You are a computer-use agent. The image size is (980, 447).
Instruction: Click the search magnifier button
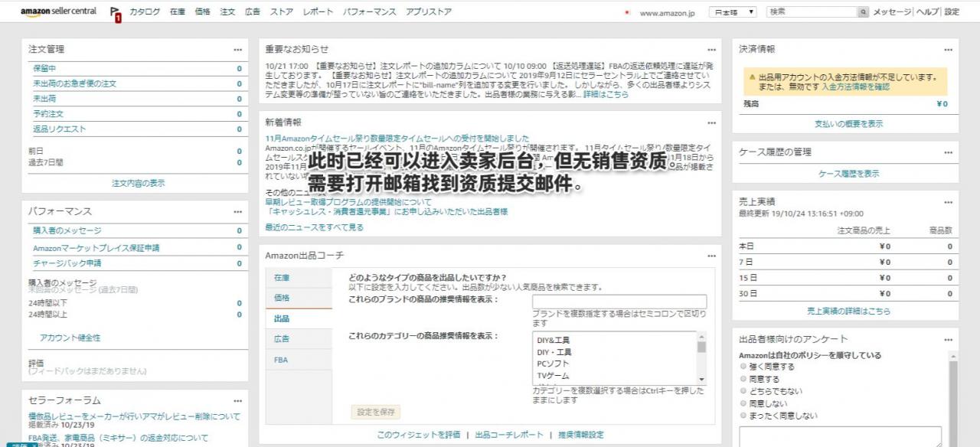864,12
